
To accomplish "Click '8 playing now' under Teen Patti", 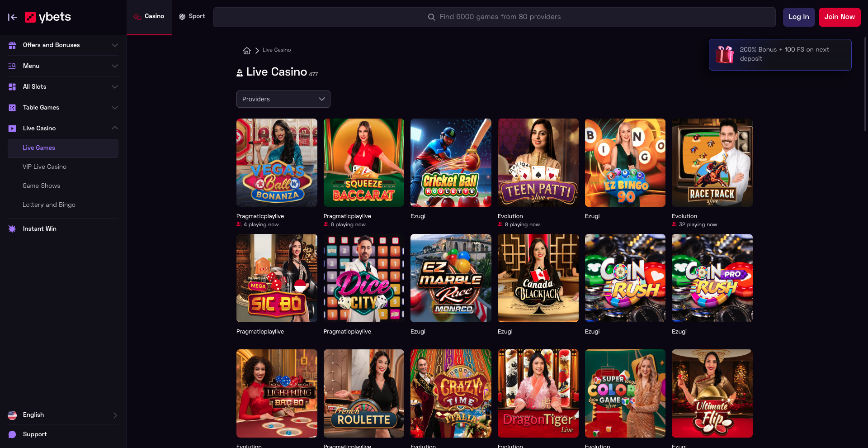I will (x=522, y=225).
